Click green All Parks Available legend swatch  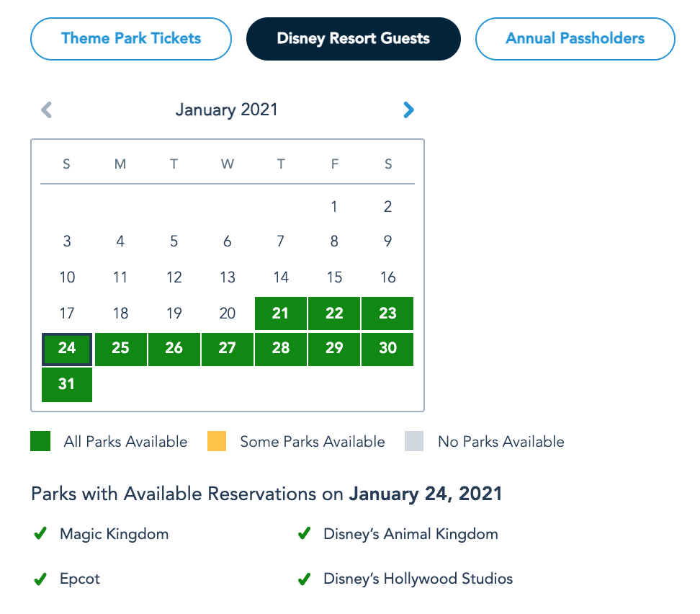coord(40,441)
